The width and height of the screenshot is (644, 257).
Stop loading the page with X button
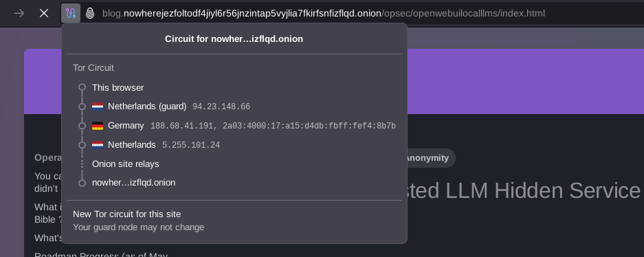point(44,14)
